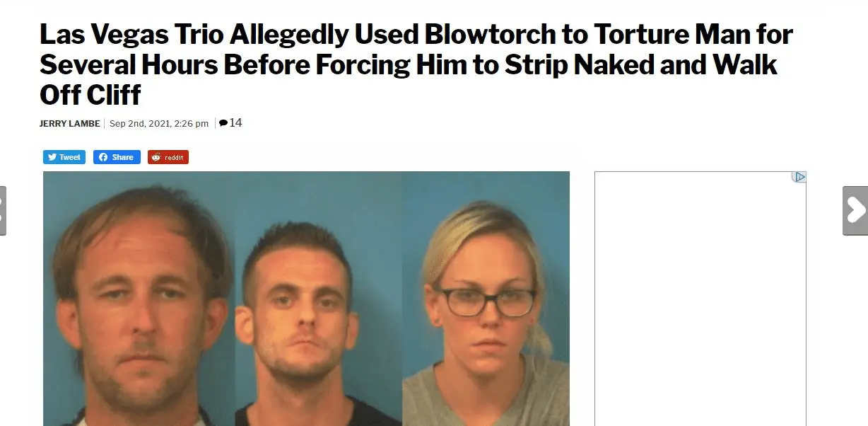This screenshot has width=868, height=426.
Task: Post the article to reddit
Action: pos(168,157)
